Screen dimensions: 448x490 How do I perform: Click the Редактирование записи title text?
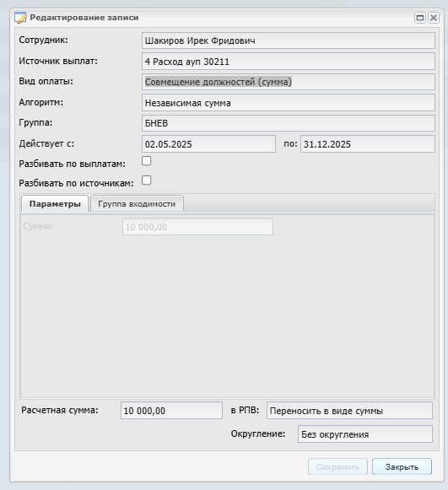point(84,18)
